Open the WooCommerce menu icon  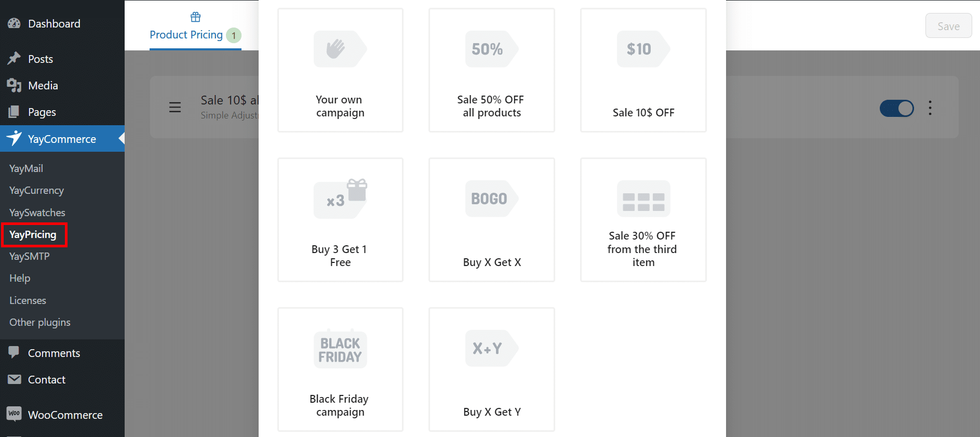pyautogui.click(x=14, y=414)
